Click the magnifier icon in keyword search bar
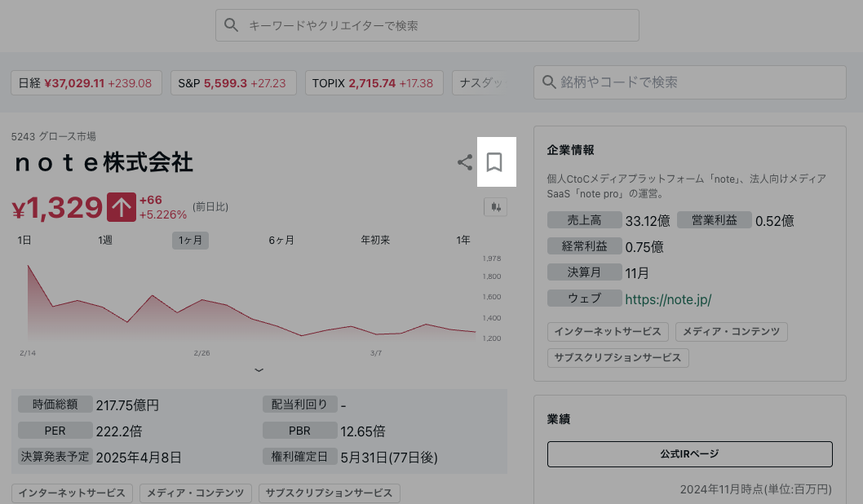The image size is (863, 504). (232, 25)
